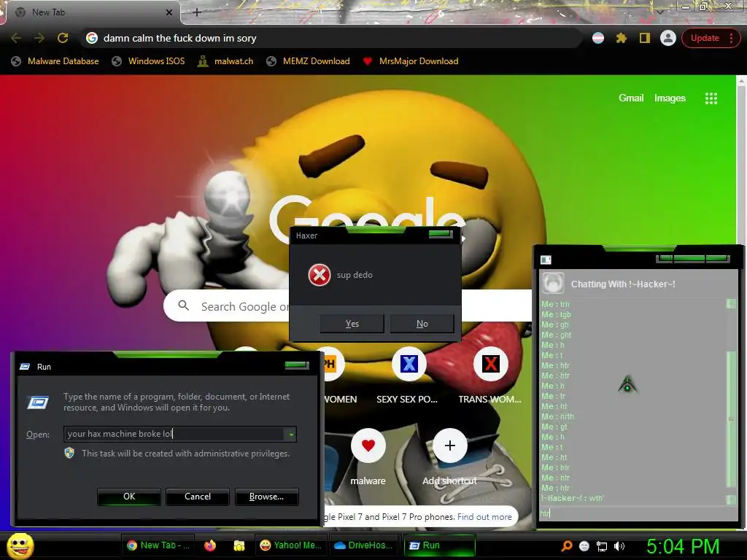Image resolution: width=747 pixels, height=560 pixels.
Task: Click the Gmail link
Action: tap(631, 98)
